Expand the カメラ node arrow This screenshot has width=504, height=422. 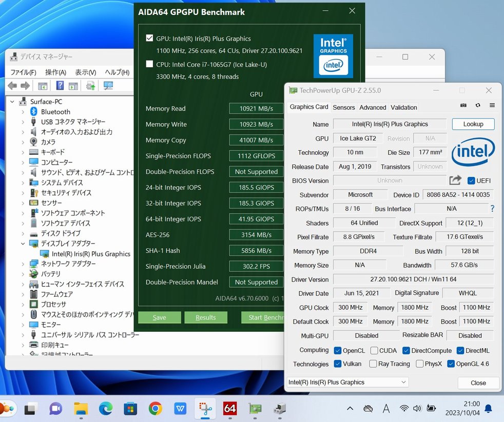(23, 142)
